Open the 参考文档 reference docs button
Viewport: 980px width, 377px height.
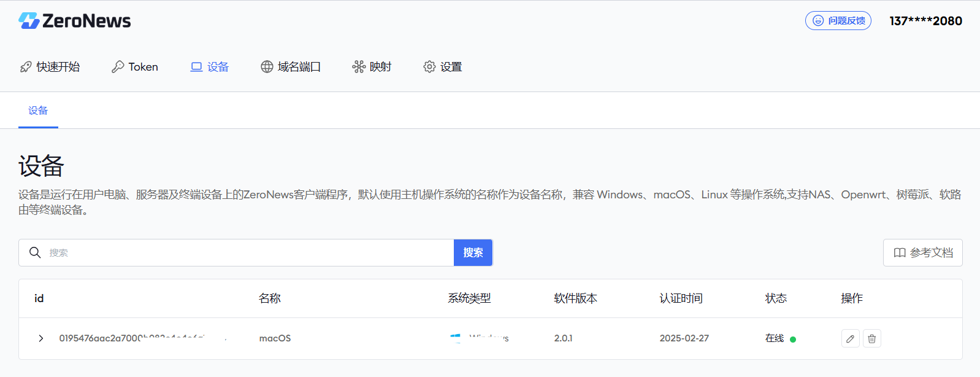[923, 252]
